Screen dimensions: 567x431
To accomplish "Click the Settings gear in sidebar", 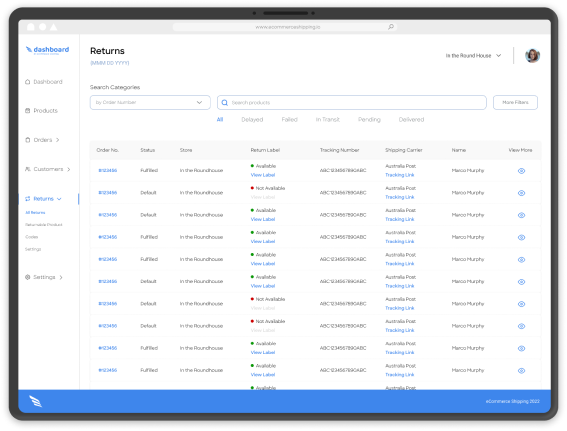I will click(27, 277).
